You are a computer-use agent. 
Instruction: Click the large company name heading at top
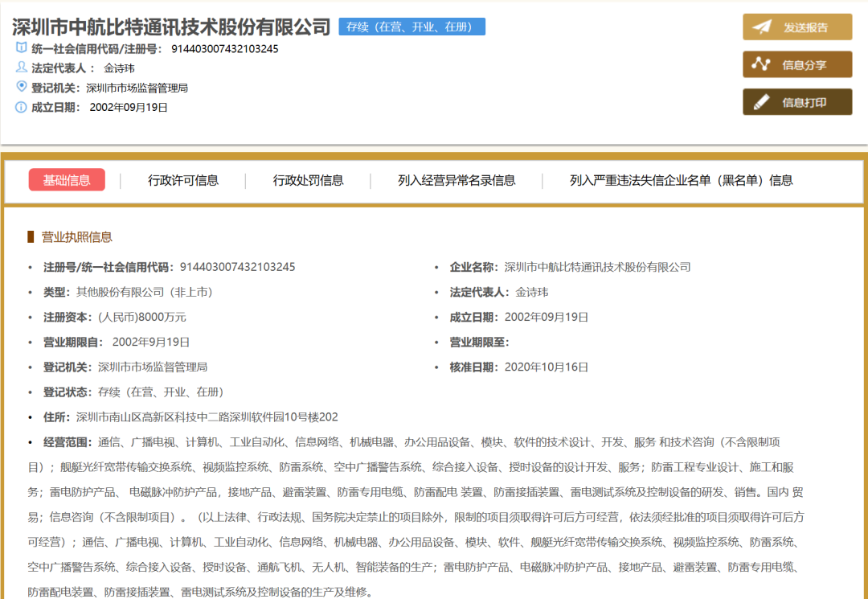tap(172, 26)
